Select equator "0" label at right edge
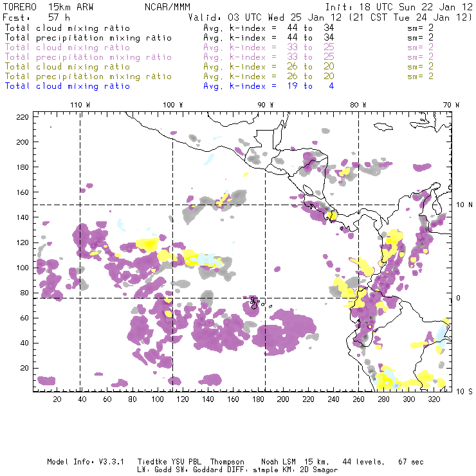Viewport: 476px width, 476px height. tap(459, 298)
